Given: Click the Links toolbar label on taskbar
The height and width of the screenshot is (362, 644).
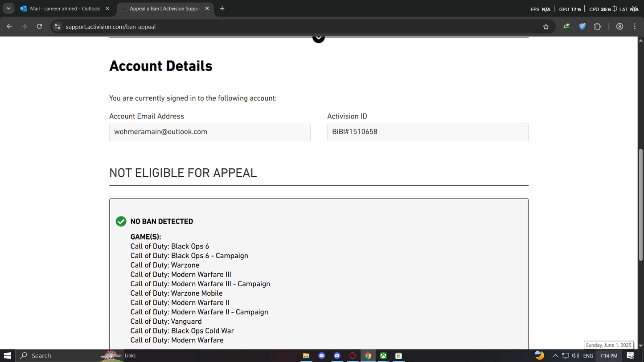Looking at the screenshot, I should [x=130, y=356].
